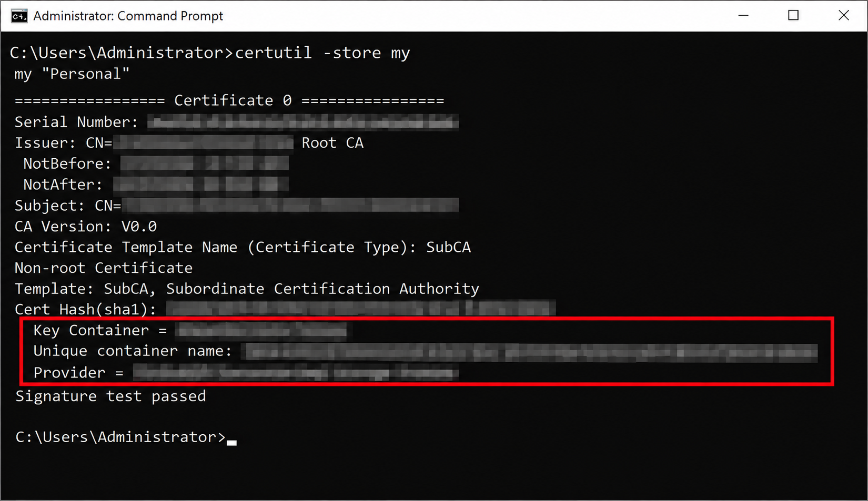868x501 pixels.
Task: Click the "Subject: CN=" label
Action: coord(68,206)
